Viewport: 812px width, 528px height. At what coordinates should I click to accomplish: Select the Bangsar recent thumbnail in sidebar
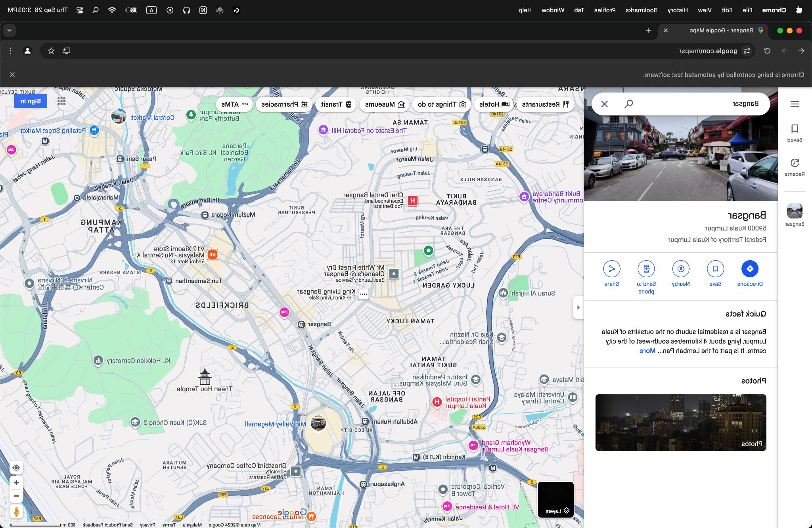[795, 215]
